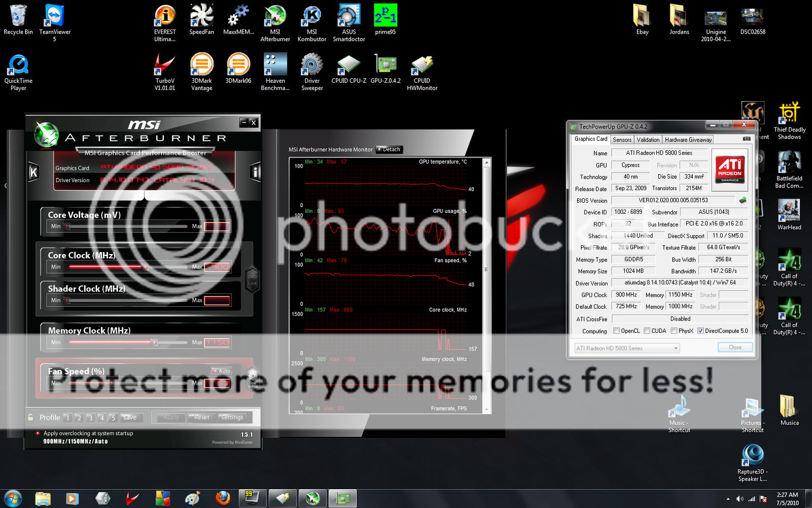Open the ATI Radeon HD 5800 Series dropdown

coord(627,348)
